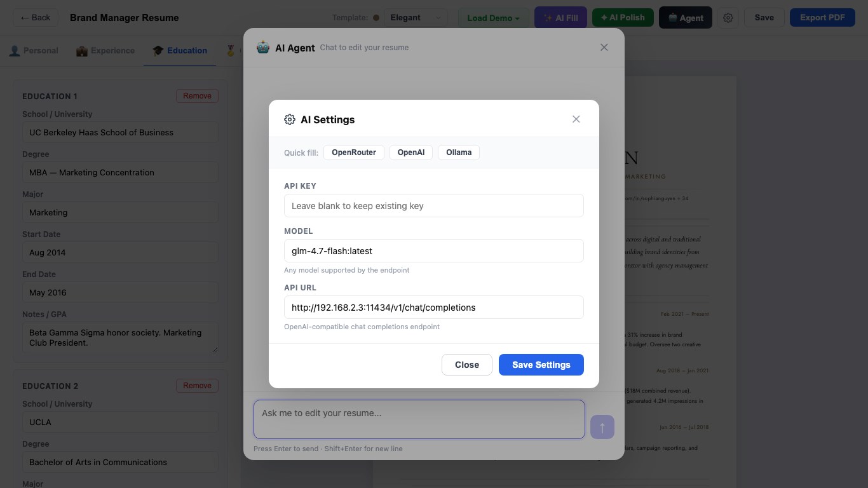Edit the End Date field May 2016
868x488 pixels.
[x=120, y=293]
